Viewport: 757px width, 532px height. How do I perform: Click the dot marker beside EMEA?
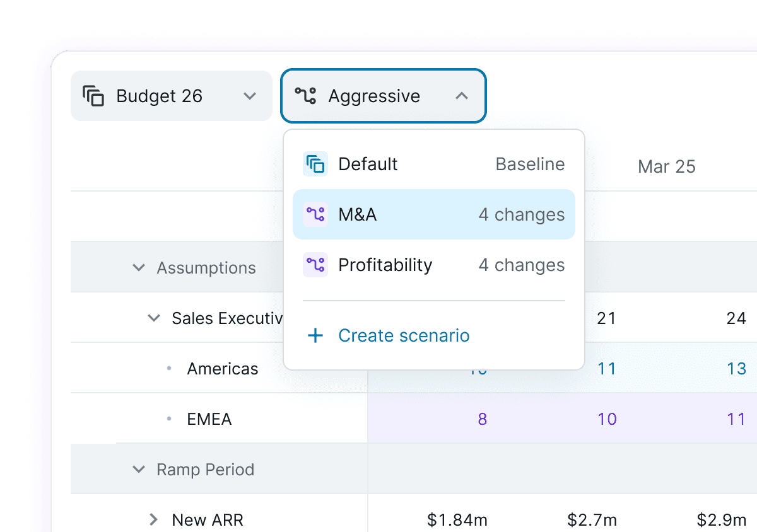[169, 419]
